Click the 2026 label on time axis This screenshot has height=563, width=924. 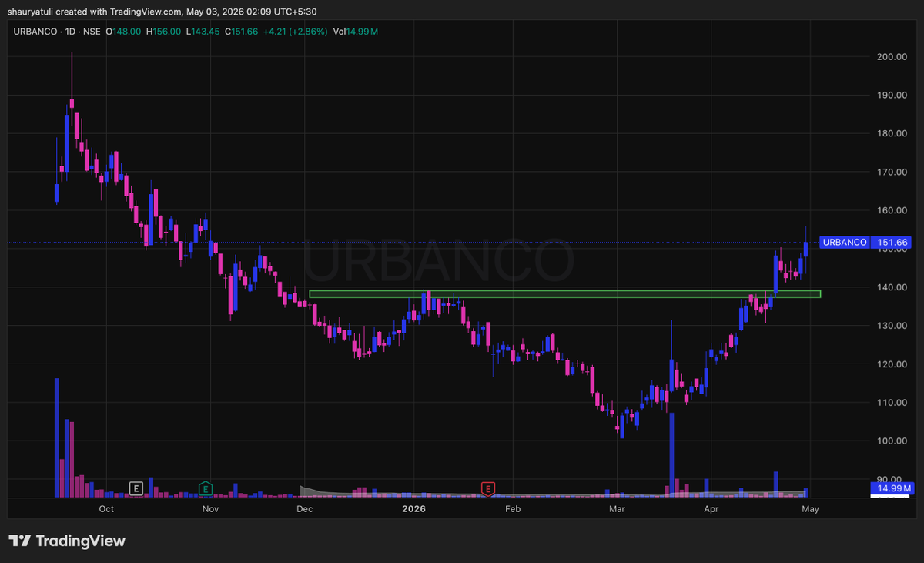pos(414,509)
